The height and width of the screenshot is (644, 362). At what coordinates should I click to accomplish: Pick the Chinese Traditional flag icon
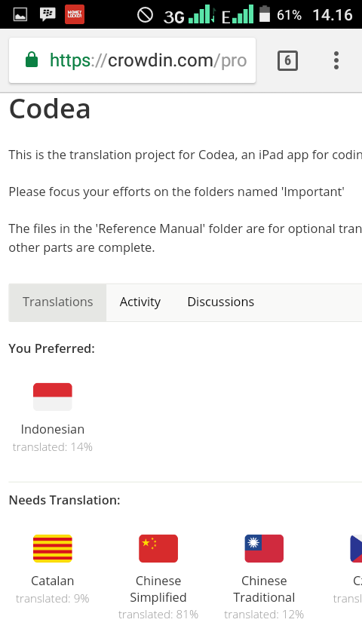click(x=264, y=548)
